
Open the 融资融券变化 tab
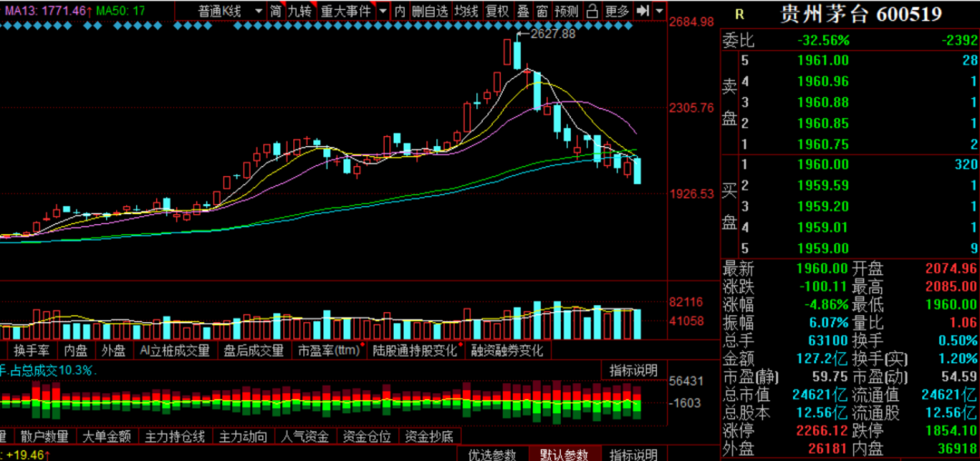[507, 350]
